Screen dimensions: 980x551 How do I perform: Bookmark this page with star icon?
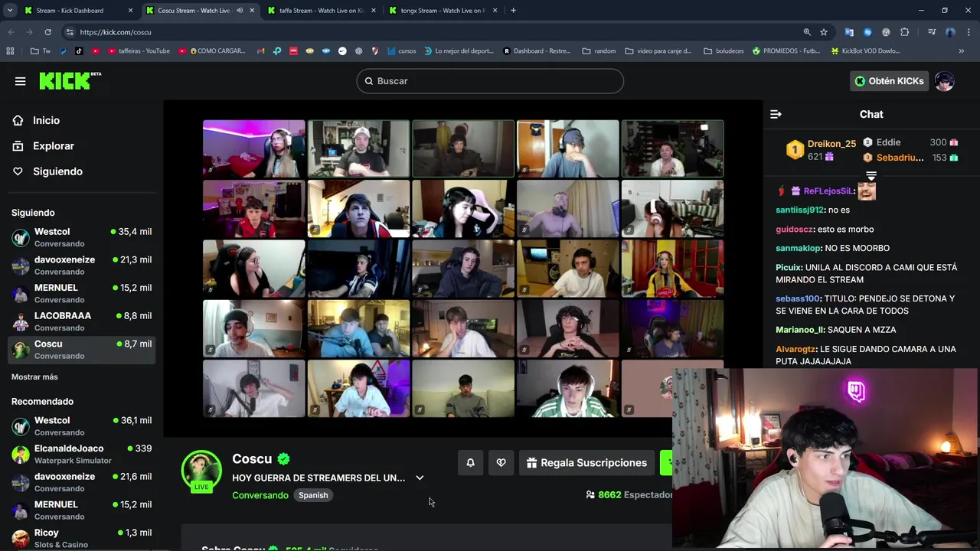(824, 32)
